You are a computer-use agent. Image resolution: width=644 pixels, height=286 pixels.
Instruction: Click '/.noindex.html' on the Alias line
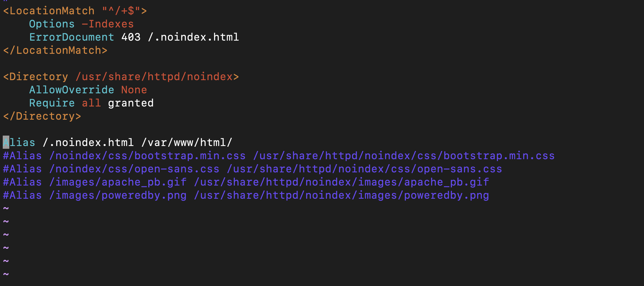88,143
